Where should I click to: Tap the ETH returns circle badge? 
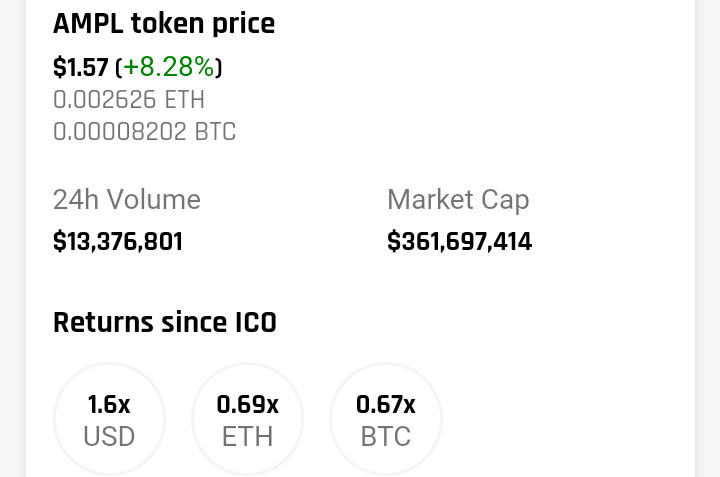tap(247, 419)
